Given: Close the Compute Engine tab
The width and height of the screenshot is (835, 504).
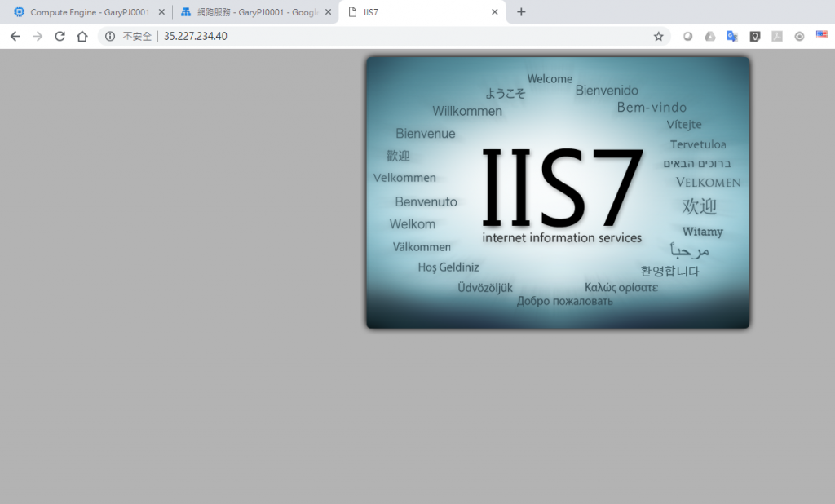Looking at the screenshot, I should pos(161,11).
